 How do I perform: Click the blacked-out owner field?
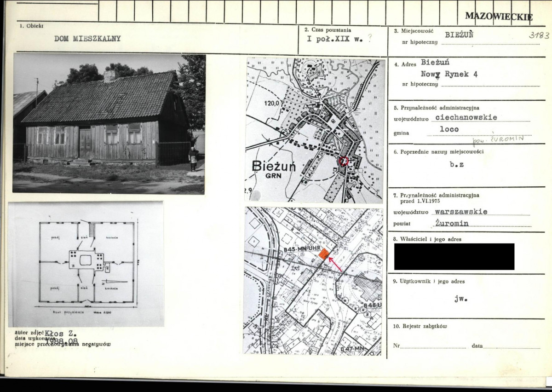coord(454,257)
